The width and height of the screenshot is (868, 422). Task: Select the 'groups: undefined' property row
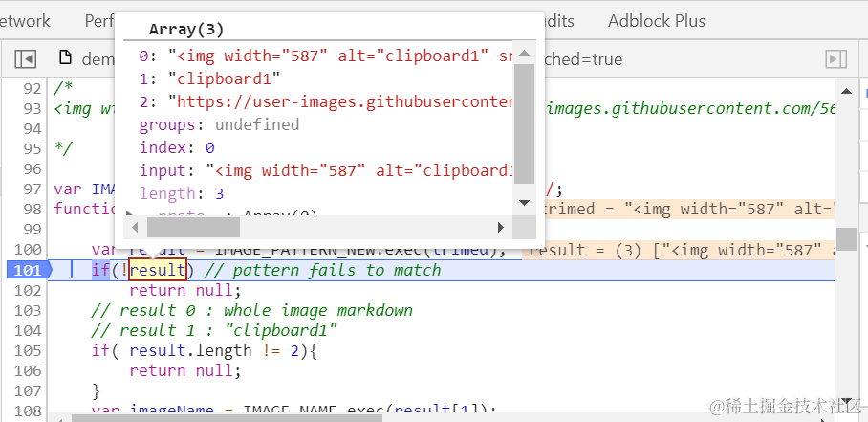click(x=219, y=124)
